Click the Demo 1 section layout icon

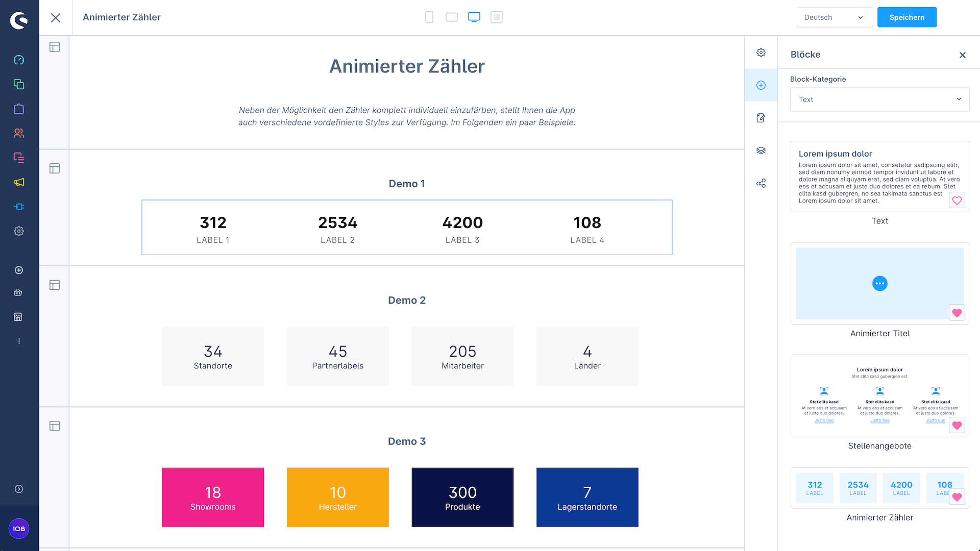tap(55, 168)
